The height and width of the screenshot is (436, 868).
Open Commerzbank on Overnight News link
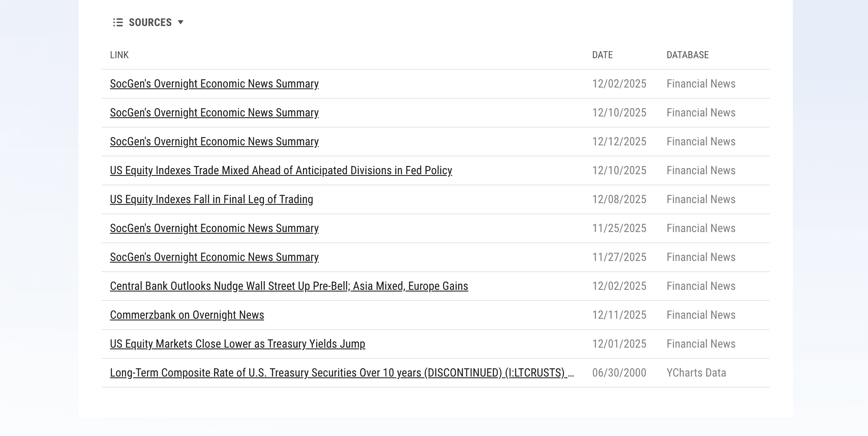[187, 315]
